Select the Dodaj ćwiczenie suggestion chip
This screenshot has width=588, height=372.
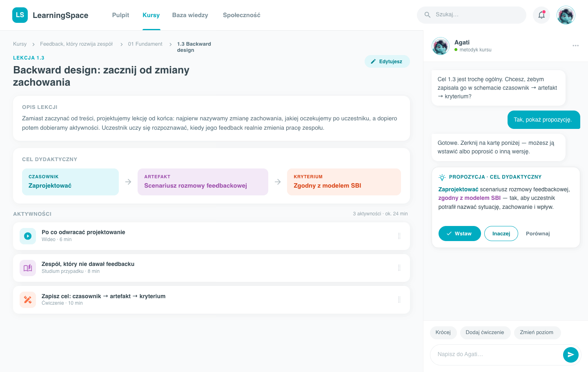pos(485,332)
